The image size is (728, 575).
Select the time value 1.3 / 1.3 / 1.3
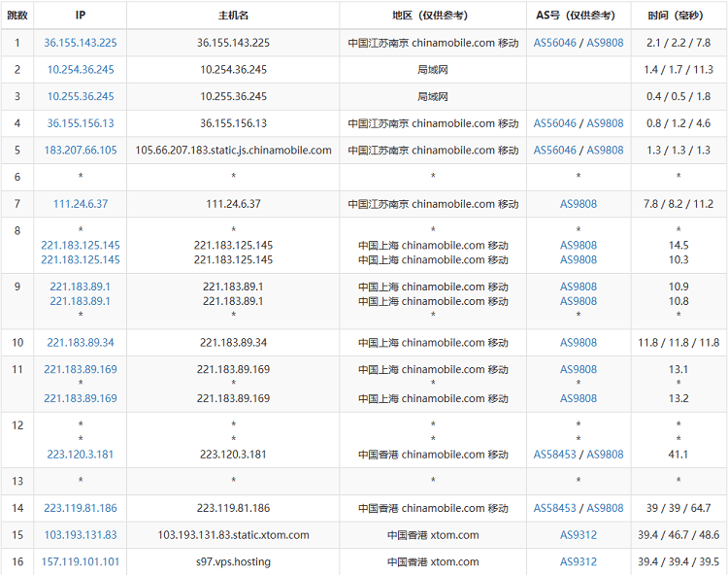(678, 151)
